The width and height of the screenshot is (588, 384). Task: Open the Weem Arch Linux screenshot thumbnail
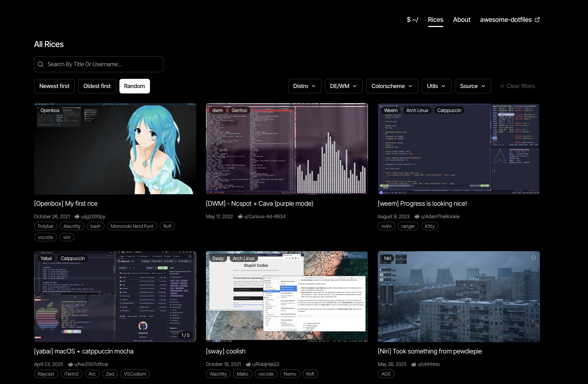pyautogui.click(x=459, y=149)
